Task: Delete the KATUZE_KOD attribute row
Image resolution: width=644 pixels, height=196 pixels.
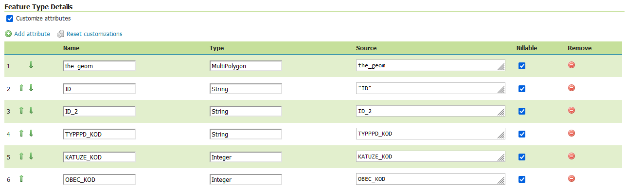Action: click(572, 156)
